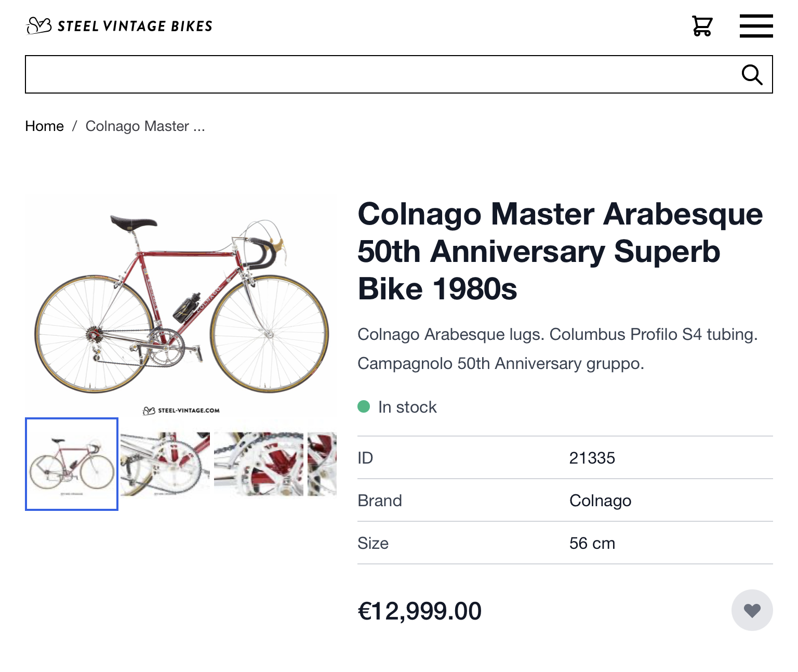The width and height of the screenshot is (798, 672).
Task: Select the second crankset thumbnail
Action: pyautogui.click(x=165, y=464)
